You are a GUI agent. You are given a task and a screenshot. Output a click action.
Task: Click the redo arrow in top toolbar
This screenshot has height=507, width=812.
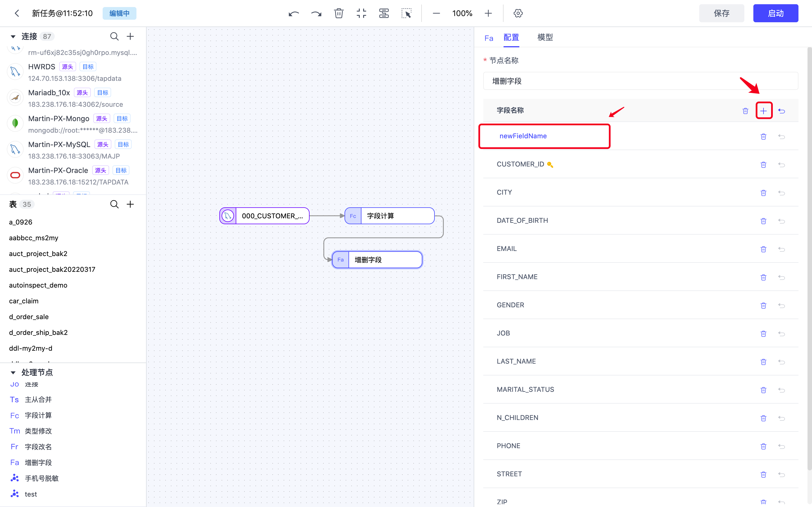(x=316, y=14)
